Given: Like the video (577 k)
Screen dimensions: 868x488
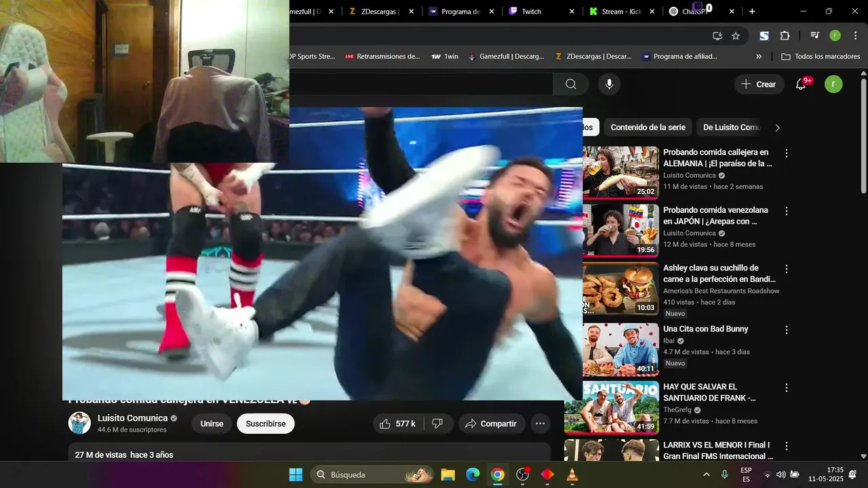Looking at the screenshot, I should (398, 424).
